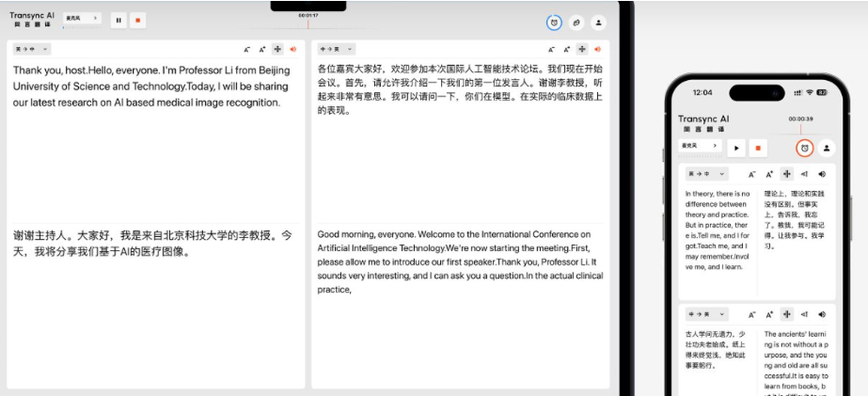Stop recording with the phone's red square button
Viewport: 868px width, 396px height.
758,148
